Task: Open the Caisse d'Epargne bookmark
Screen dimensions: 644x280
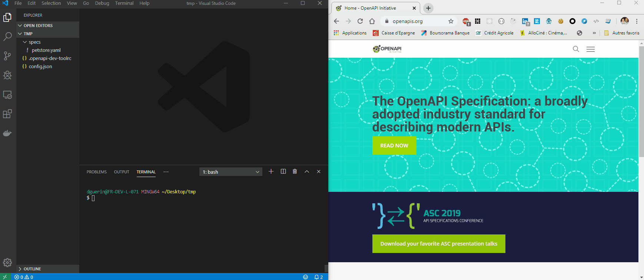Action: point(394,33)
